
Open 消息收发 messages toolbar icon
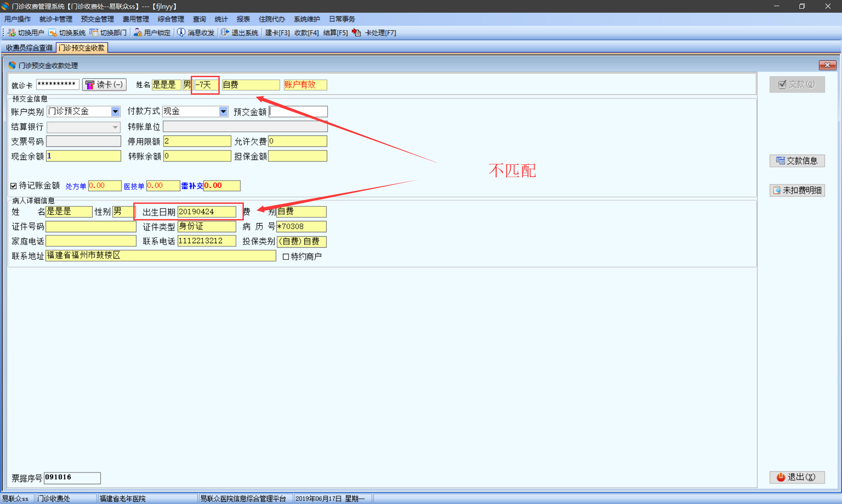point(181,33)
